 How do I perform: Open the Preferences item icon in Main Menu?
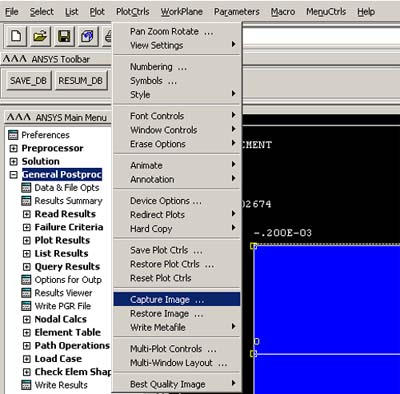(13, 135)
